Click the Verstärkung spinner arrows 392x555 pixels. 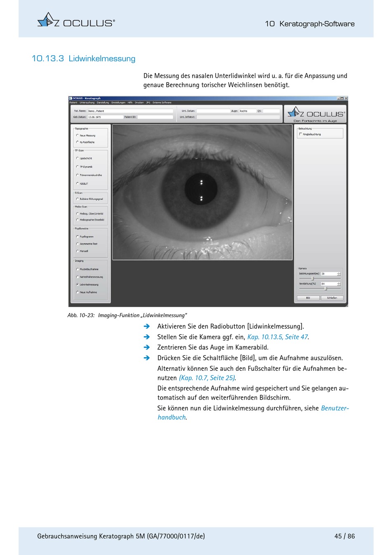tap(339, 284)
